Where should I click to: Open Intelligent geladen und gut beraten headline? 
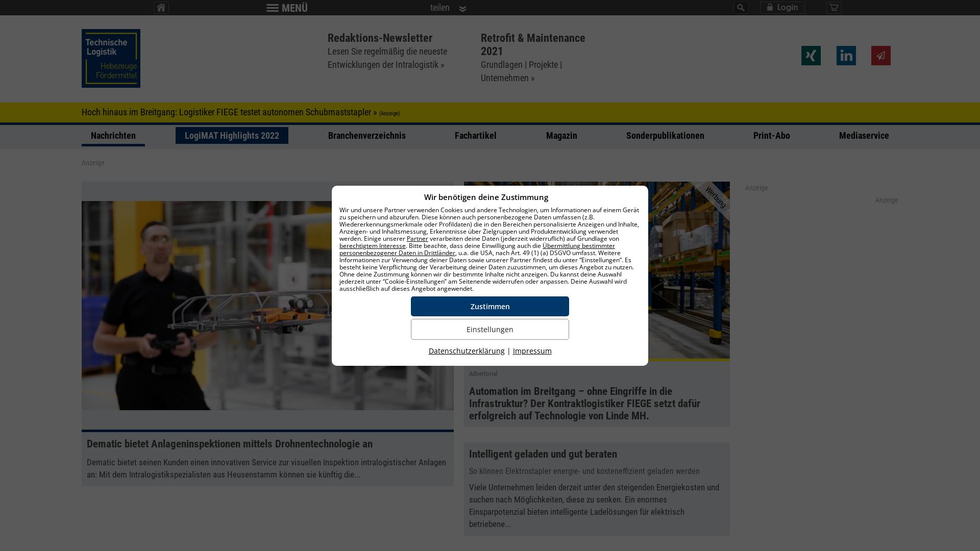[543, 454]
